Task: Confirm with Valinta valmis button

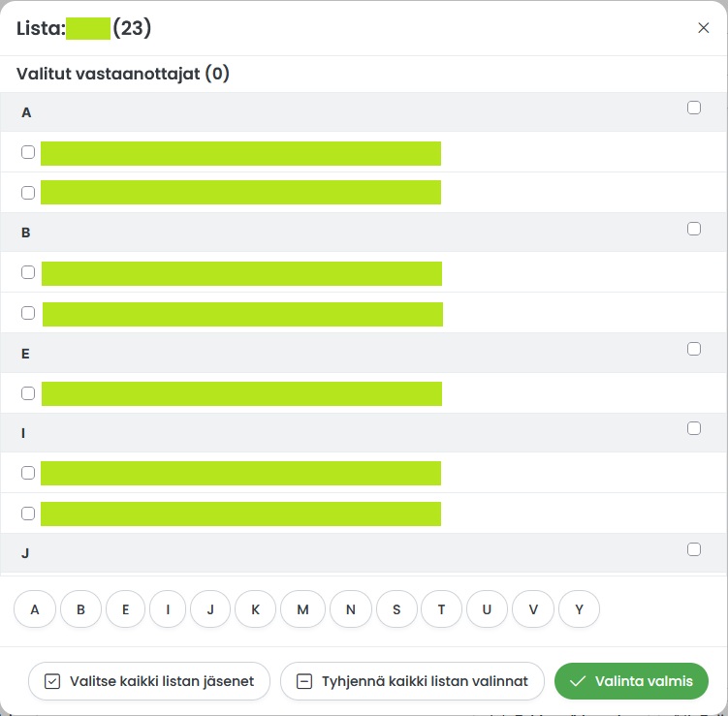Action: point(631,681)
